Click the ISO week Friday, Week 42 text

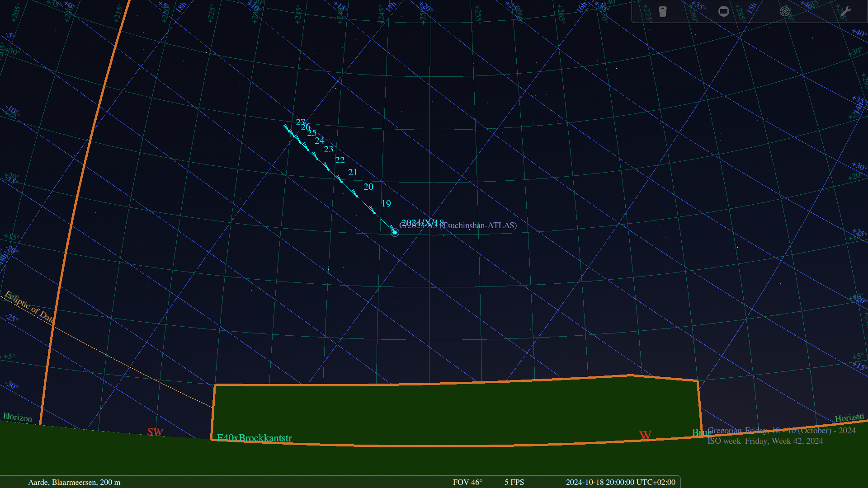[765, 441]
